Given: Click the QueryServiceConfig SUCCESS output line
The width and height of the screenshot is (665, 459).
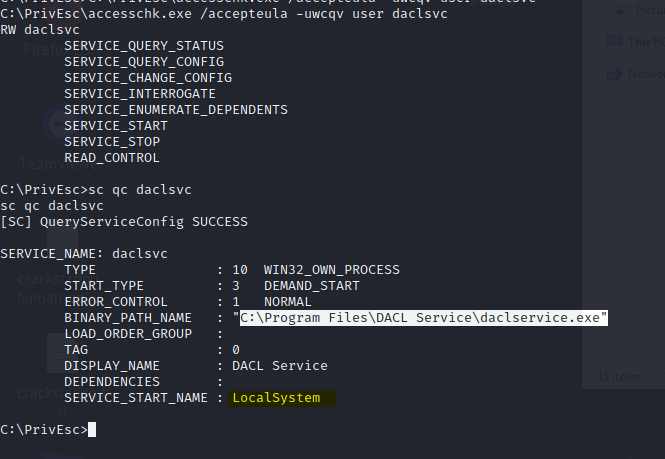Looking at the screenshot, I should tap(124, 222).
